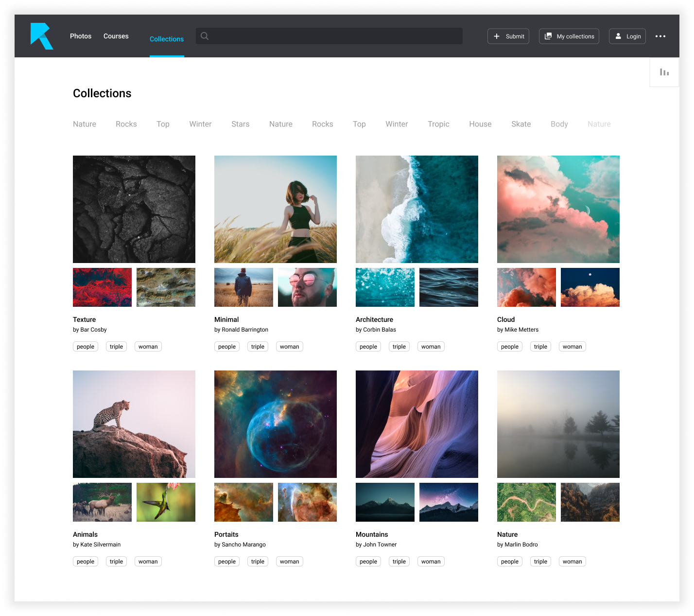This screenshot has height=616, width=694.
Task: Open the three-dot more options menu
Action: [x=660, y=36]
